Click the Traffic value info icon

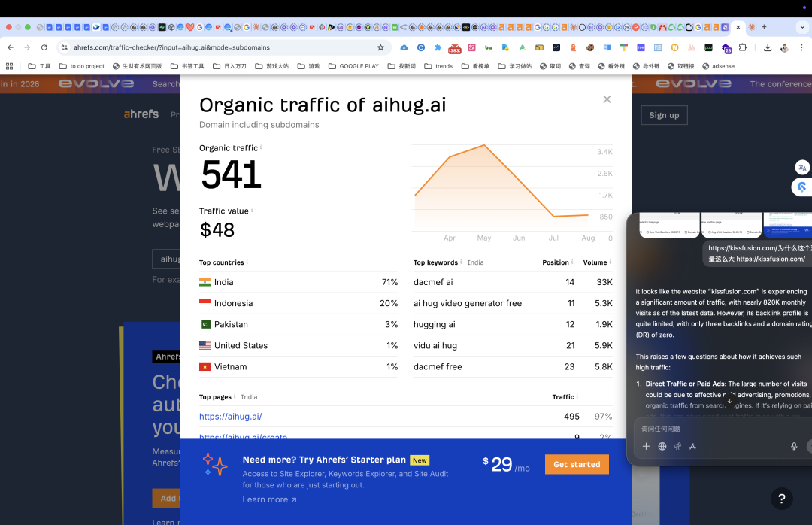[252, 210]
